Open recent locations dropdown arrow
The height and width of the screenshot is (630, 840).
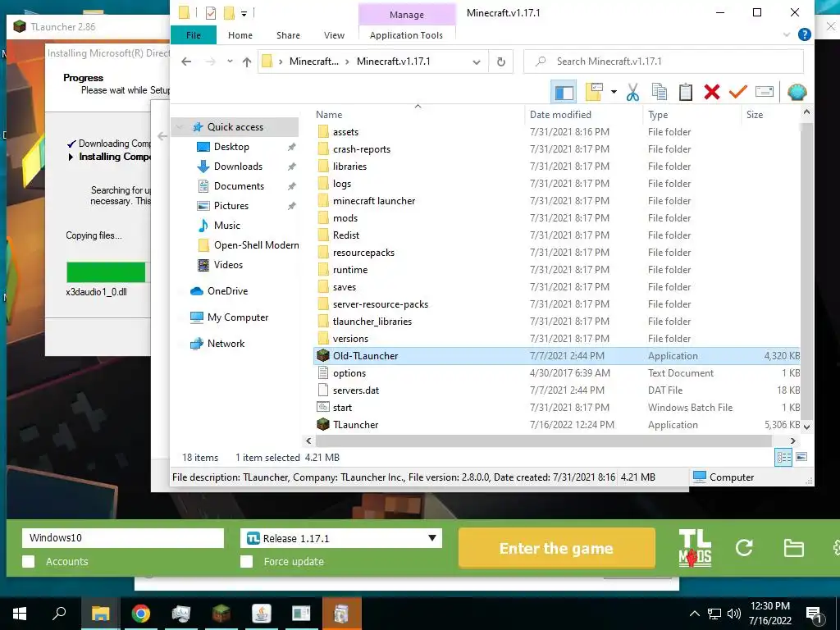click(x=230, y=61)
